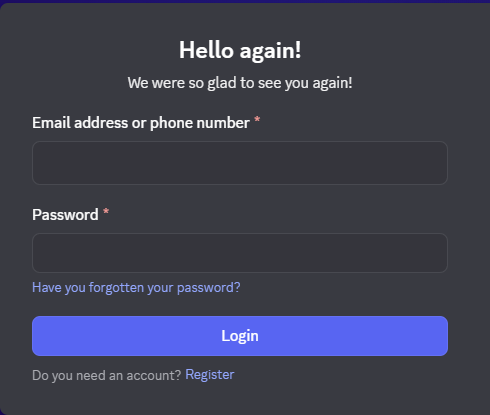This screenshot has height=415, width=490.
Task: Focus the Password input box
Action: coord(240,253)
